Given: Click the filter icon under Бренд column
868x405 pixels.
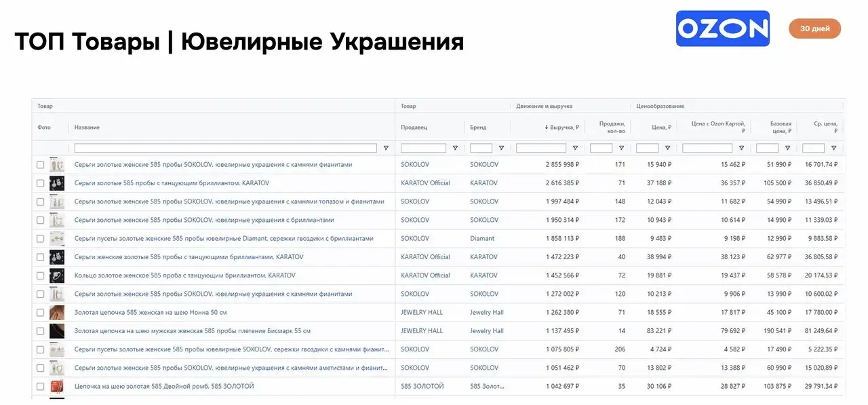Looking at the screenshot, I should coord(501,148).
